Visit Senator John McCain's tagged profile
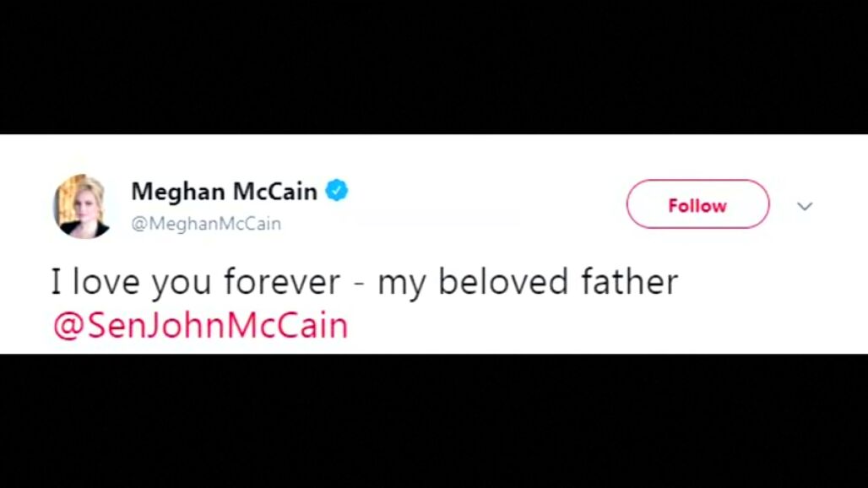Image resolution: width=868 pixels, height=488 pixels. click(200, 325)
